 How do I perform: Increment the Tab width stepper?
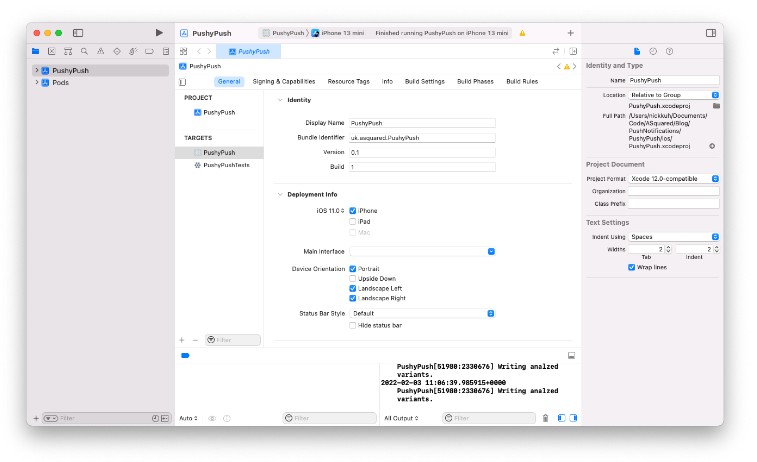pyautogui.click(x=669, y=247)
